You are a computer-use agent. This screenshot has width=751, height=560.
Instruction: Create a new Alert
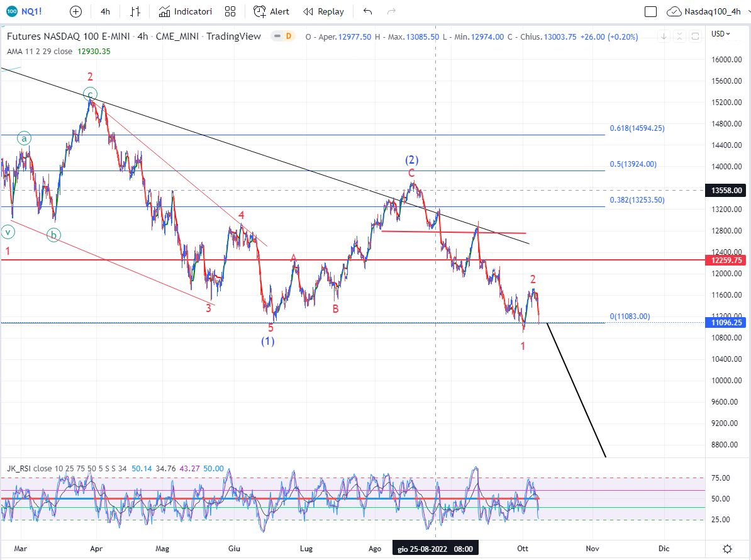(271, 11)
